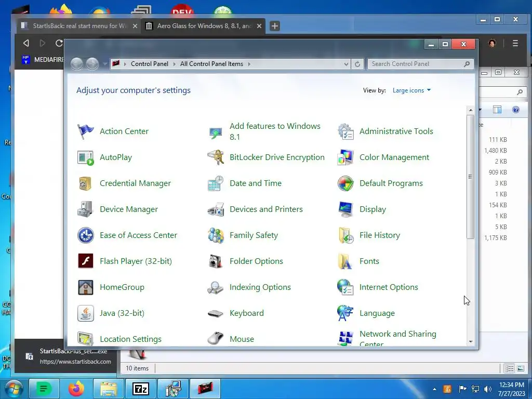
Task: Open the Devices and Printers icon
Action: coord(216,209)
